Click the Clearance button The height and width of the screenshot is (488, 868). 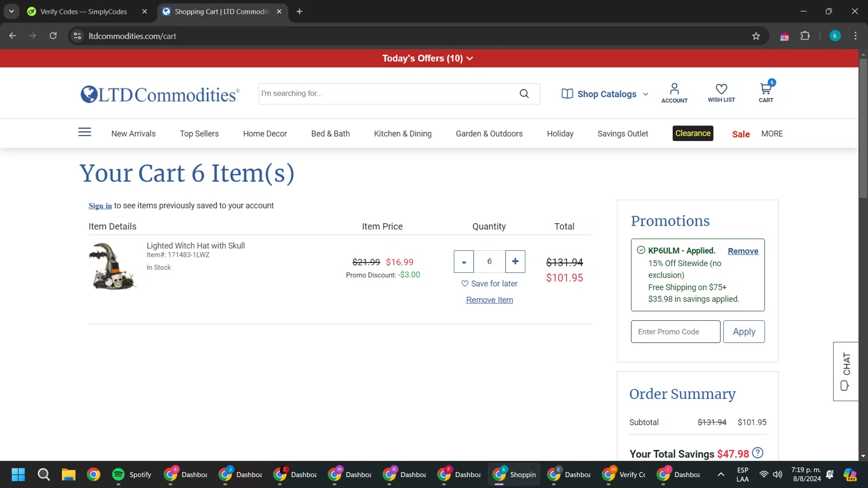point(693,133)
